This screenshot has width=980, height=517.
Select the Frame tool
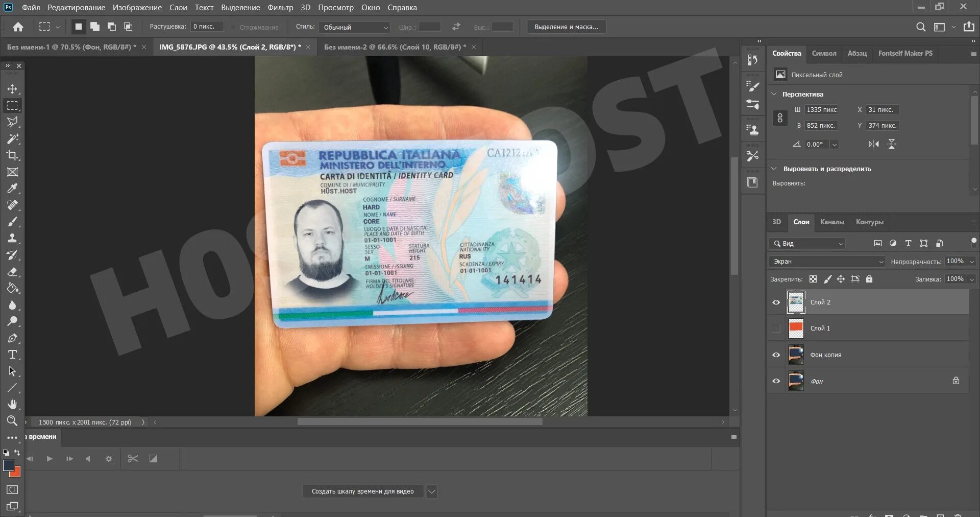tap(12, 172)
